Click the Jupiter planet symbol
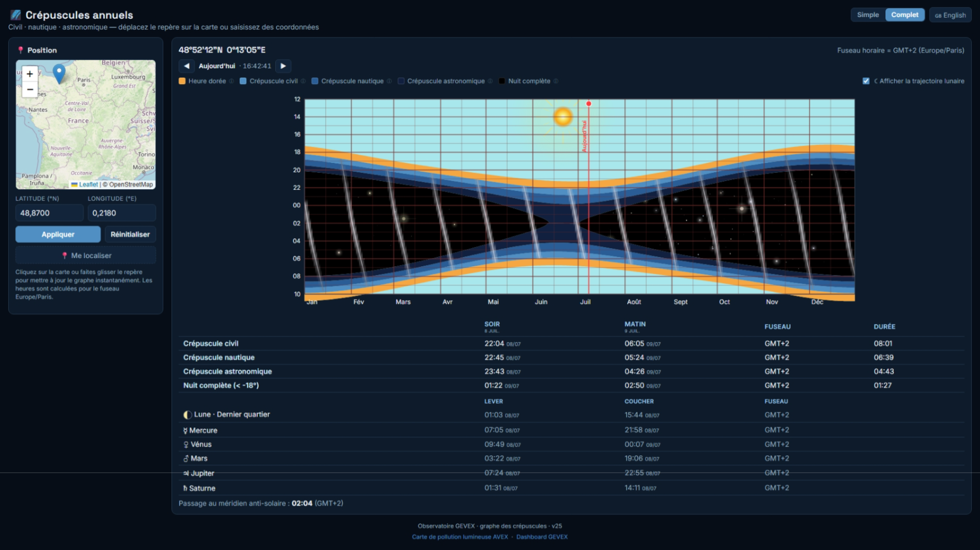Image resolution: width=980 pixels, height=550 pixels. 186,474
